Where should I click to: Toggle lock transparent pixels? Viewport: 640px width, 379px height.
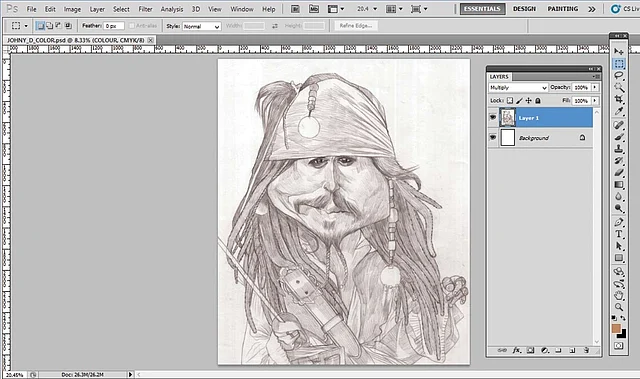coord(510,100)
